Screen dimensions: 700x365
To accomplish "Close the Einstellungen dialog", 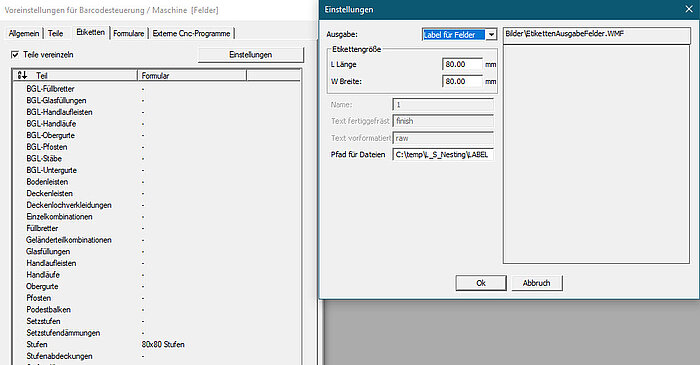I will (x=689, y=9).
